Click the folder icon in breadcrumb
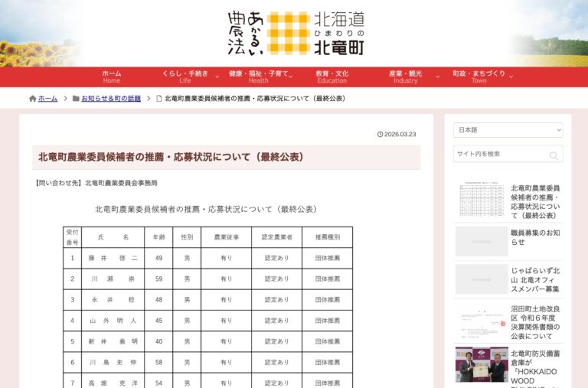The width and height of the screenshot is (588, 388). point(76,99)
